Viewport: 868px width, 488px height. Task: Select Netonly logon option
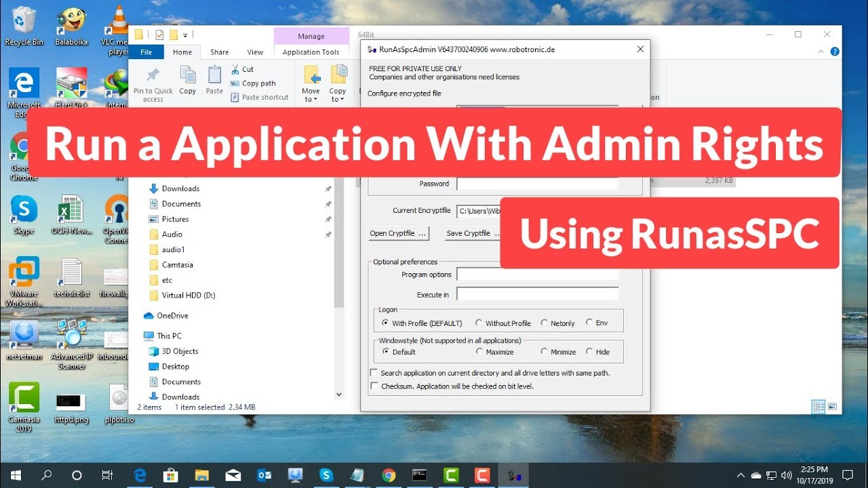(557, 323)
